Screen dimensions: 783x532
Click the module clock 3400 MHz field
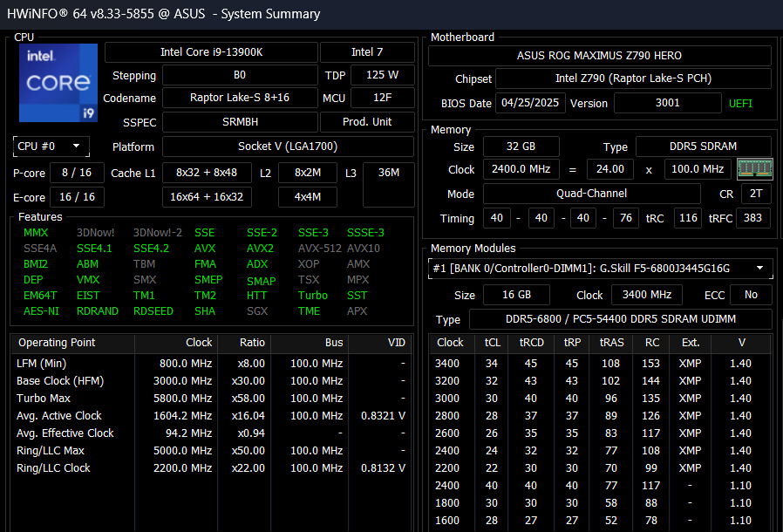click(647, 295)
